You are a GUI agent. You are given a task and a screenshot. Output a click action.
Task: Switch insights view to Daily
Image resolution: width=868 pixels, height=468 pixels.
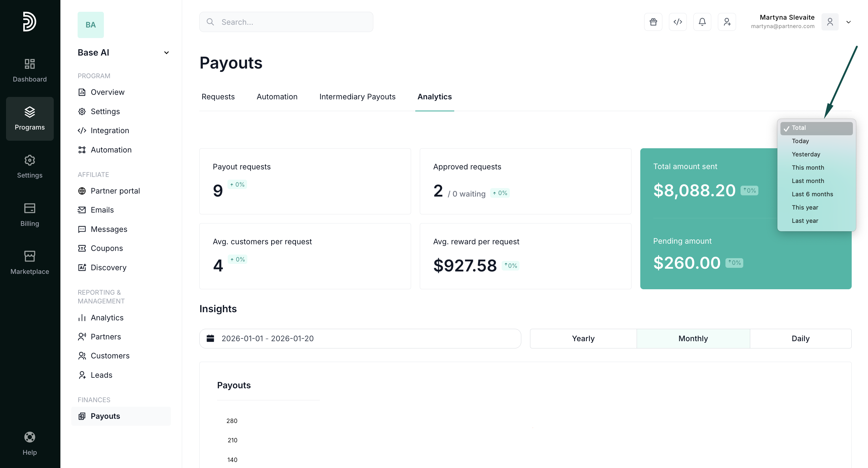[800, 338]
